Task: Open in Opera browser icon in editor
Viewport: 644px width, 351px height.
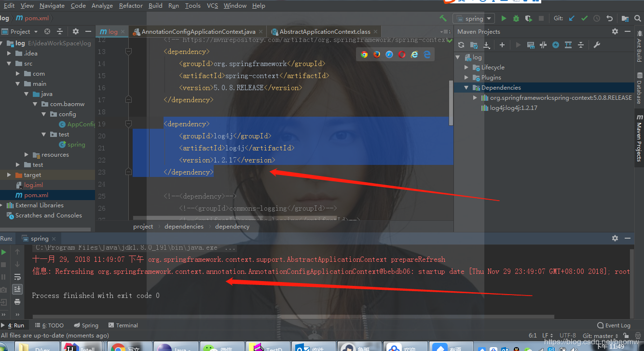Action: coord(402,54)
